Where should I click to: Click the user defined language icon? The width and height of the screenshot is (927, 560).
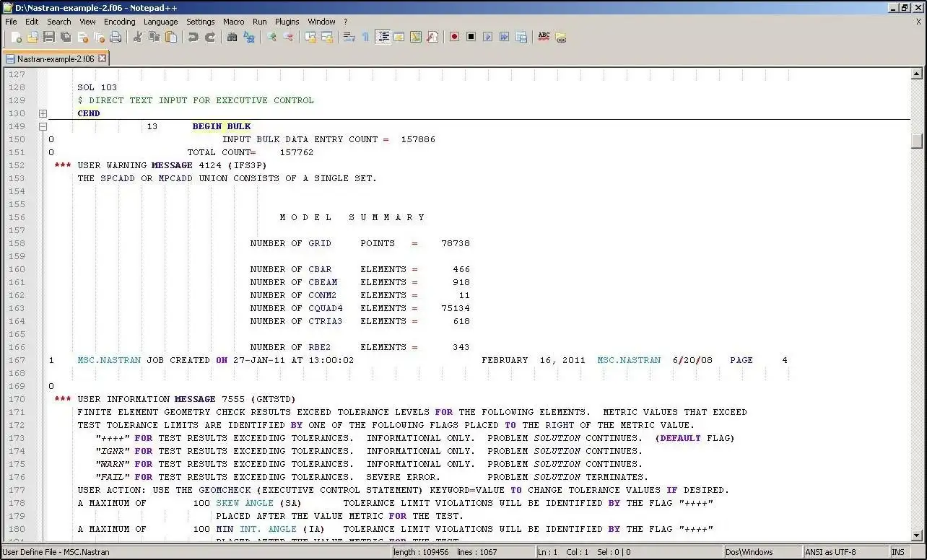pyautogui.click(x=399, y=37)
